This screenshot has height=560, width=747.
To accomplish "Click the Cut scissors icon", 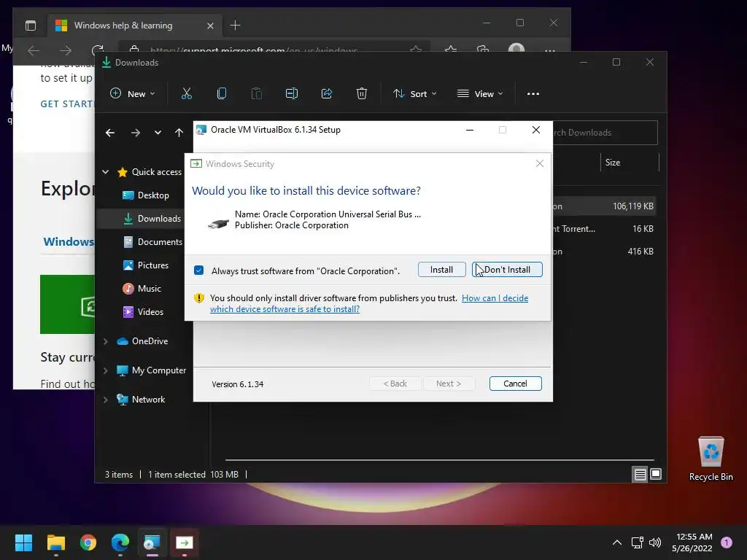I will (186, 94).
